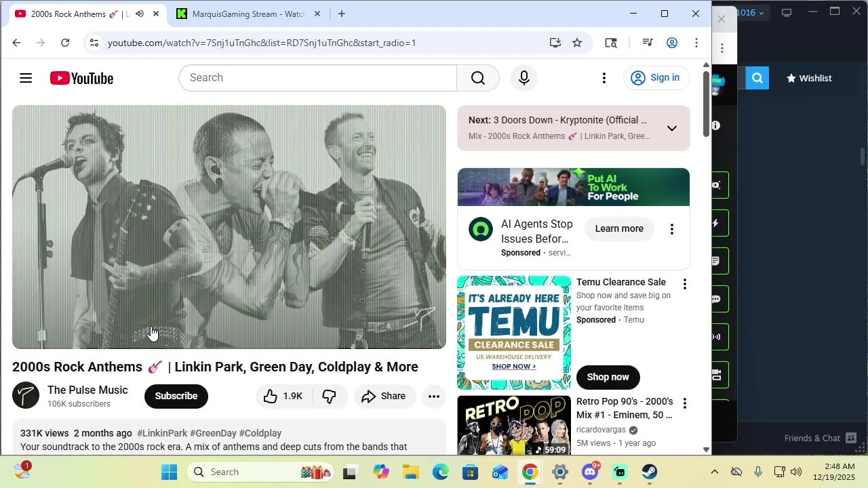
Task: Subscribe to The Pulse Music
Action: coord(176,396)
